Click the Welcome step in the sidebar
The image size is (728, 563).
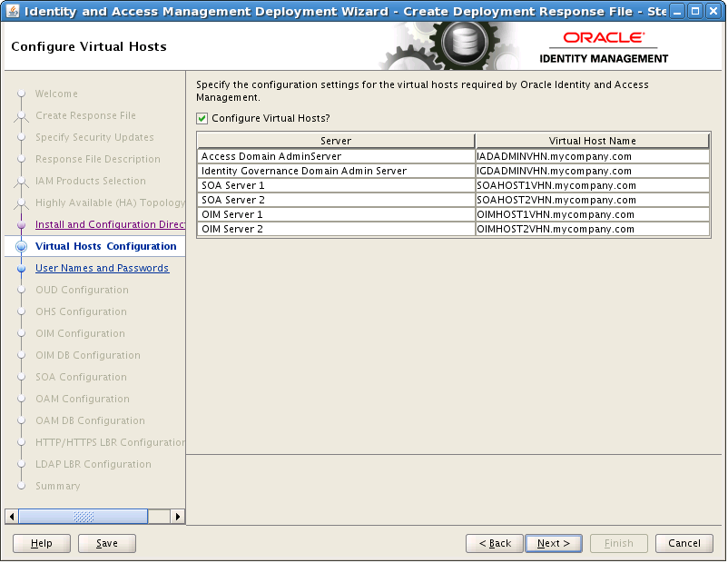pos(56,94)
